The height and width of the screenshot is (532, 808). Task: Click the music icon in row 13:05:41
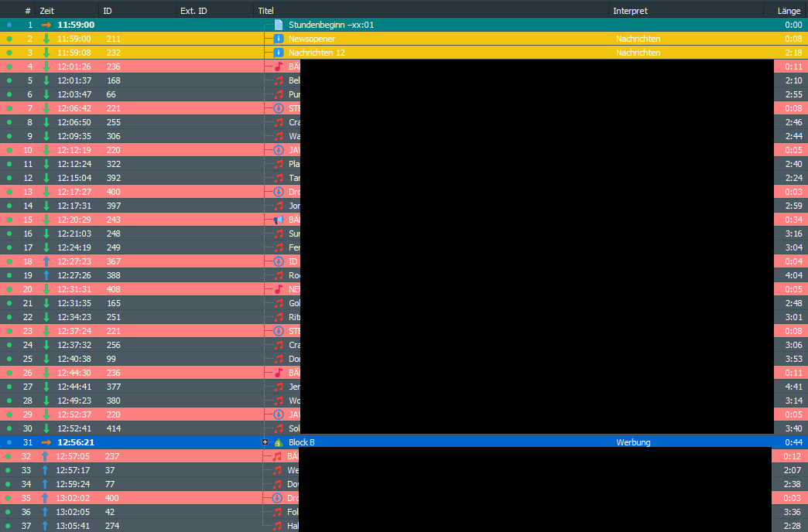coord(277,526)
